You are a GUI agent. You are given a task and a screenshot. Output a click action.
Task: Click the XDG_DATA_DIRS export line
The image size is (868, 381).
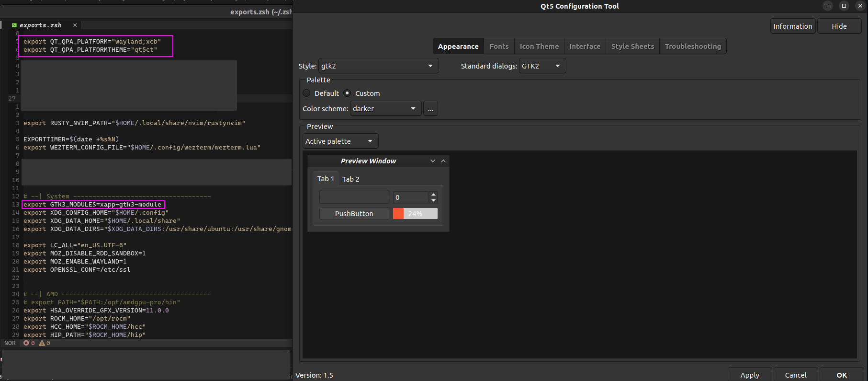pyautogui.click(x=158, y=229)
